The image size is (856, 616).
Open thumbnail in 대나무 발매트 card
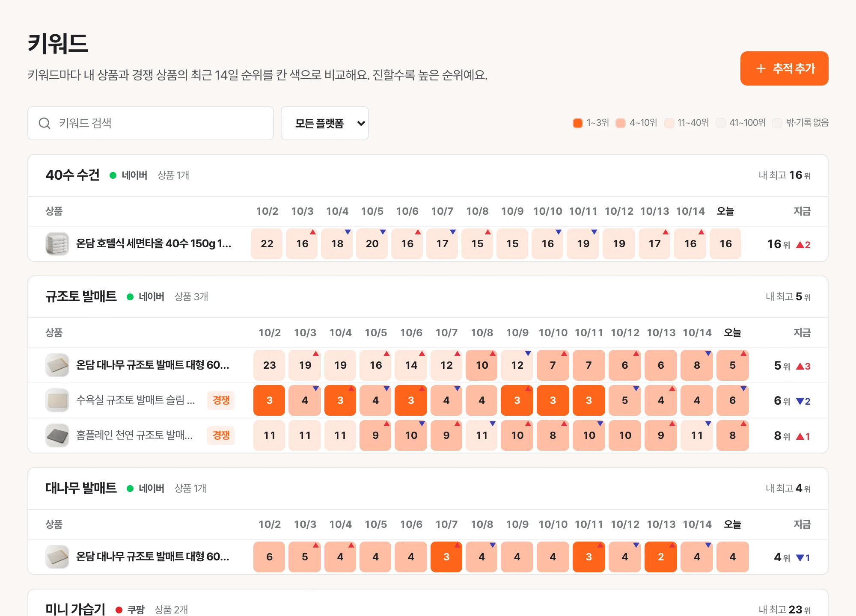(x=57, y=557)
